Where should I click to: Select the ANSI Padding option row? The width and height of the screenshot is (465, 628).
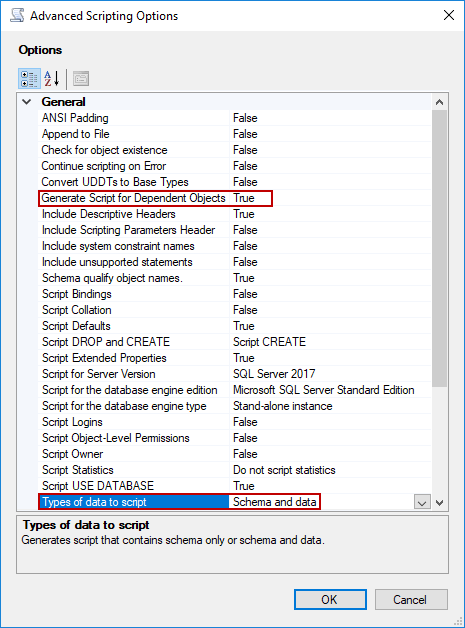[236, 118]
